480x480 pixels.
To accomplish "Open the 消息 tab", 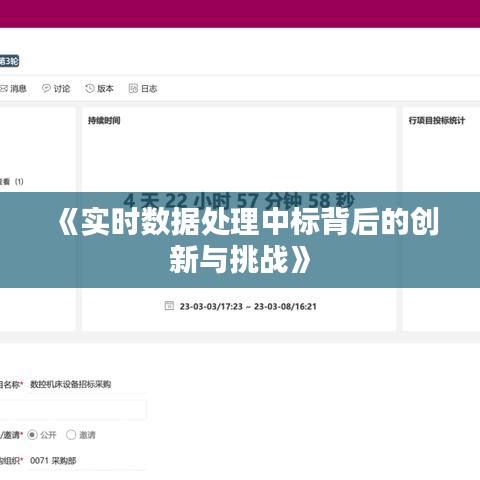I will pos(18,89).
